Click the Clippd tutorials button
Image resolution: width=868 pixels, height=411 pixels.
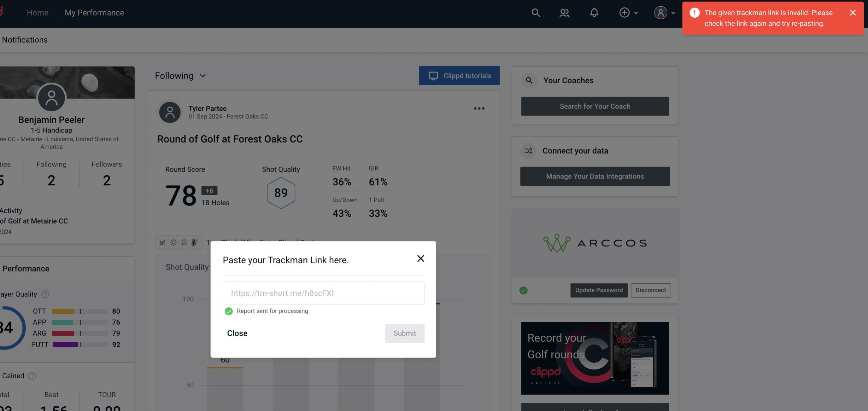(460, 75)
